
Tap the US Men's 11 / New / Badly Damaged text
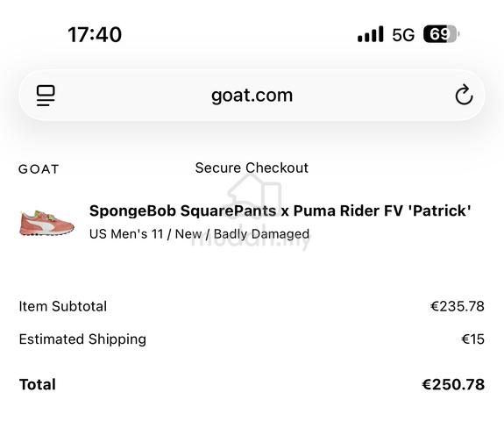coord(199,234)
